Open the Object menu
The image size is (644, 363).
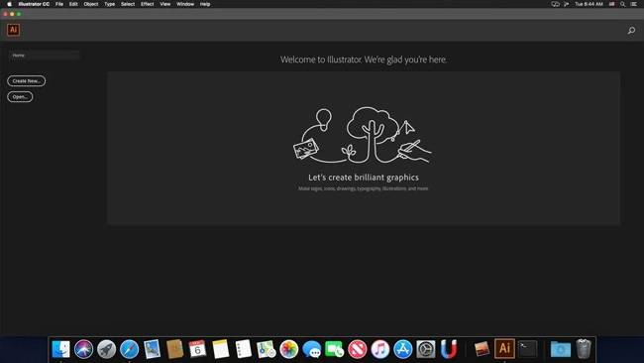click(x=91, y=4)
